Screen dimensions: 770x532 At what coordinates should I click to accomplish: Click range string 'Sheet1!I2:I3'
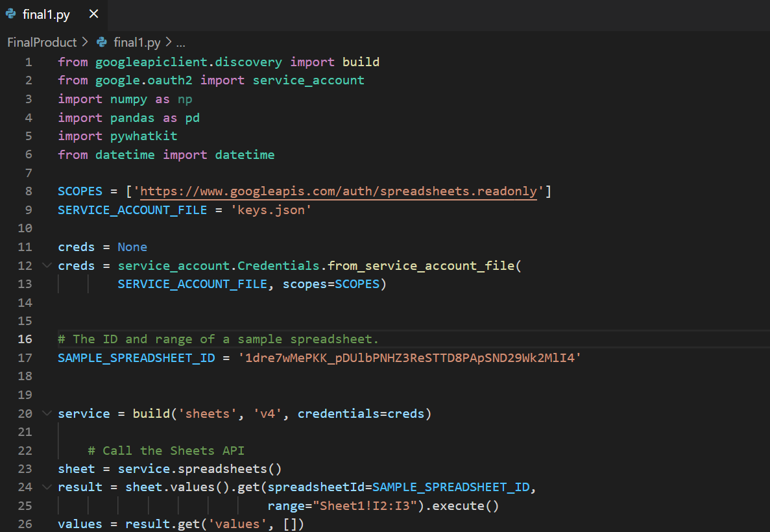(365, 506)
